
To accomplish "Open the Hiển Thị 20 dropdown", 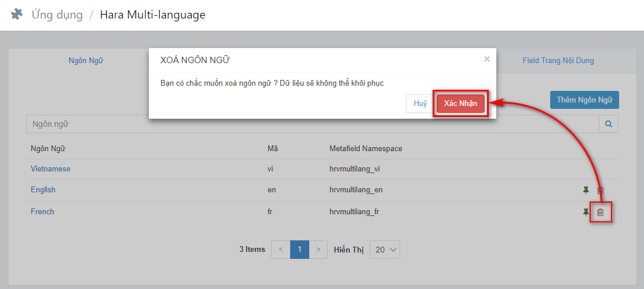I will (x=385, y=250).
